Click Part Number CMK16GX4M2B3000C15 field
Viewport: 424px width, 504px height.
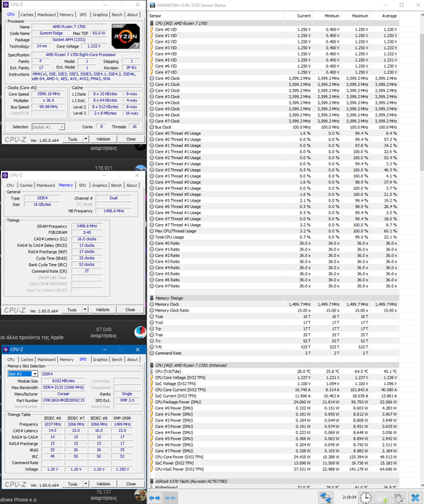pos(64,400)
